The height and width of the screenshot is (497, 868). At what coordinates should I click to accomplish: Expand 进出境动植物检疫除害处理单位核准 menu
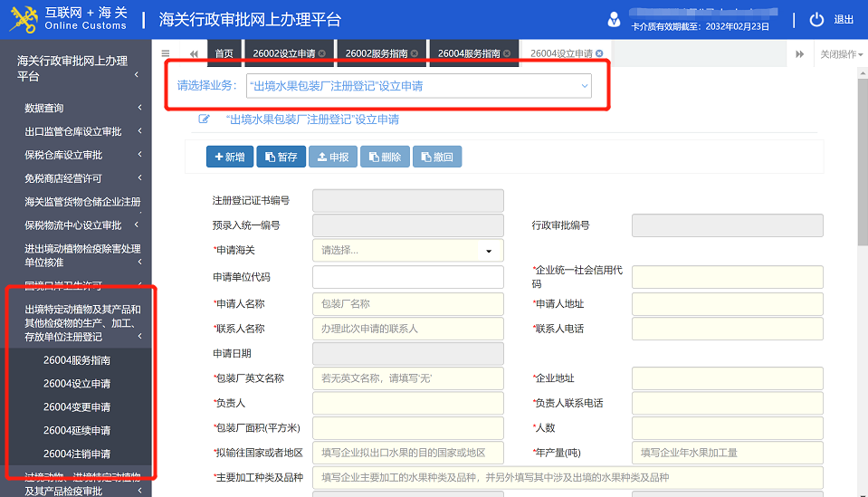point(76,255)
